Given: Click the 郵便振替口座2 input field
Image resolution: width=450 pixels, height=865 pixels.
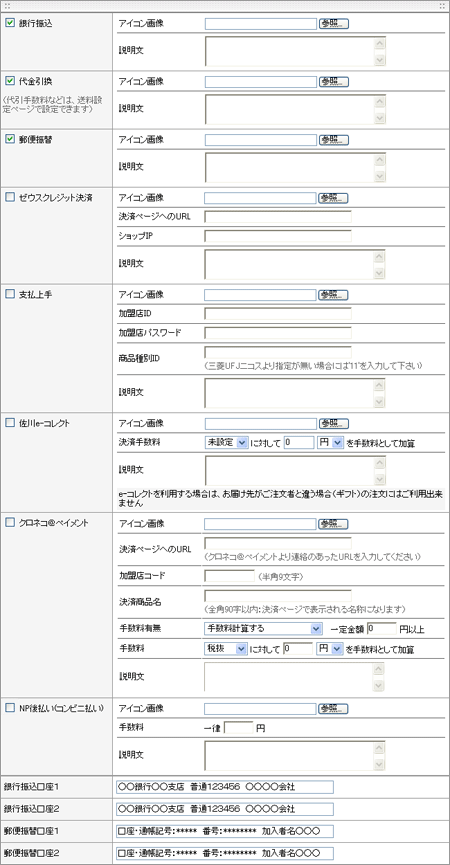Looking at the screenshot, I should pos(225,853).
